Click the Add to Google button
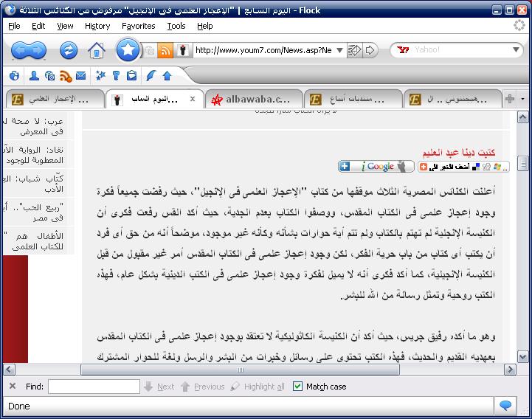Image resolution: width=532 pixels, height=419 pixels. (376, 167)
